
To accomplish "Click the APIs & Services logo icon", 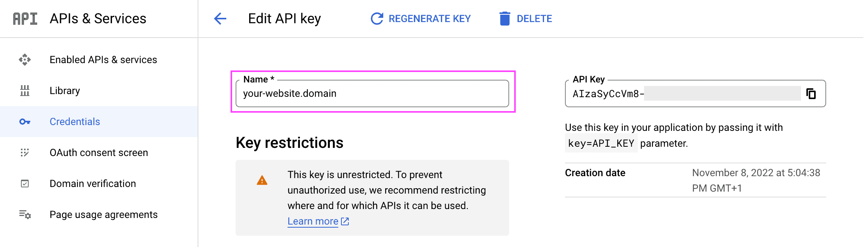I will (24, 18).
